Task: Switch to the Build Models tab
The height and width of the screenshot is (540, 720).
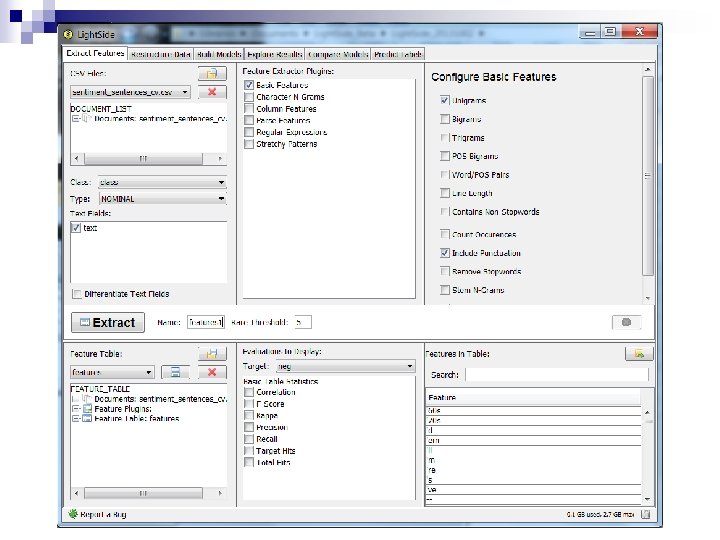Action: pos(219,54)
